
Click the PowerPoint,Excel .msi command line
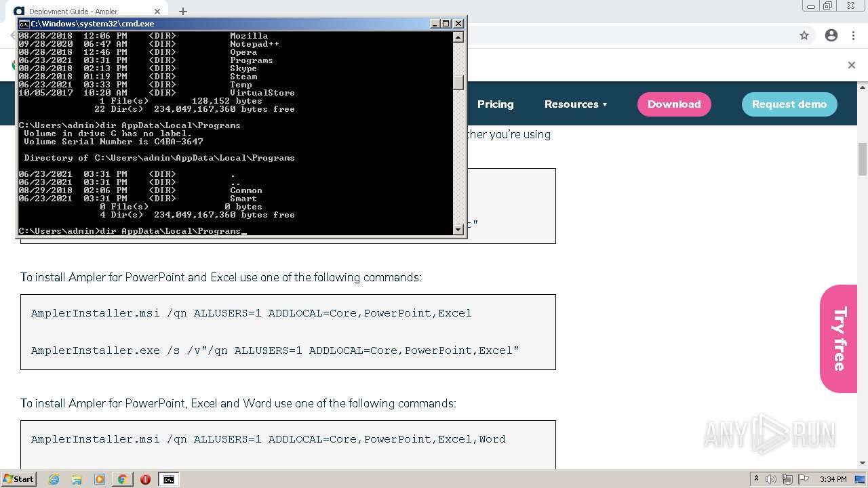tap(252, 313)
